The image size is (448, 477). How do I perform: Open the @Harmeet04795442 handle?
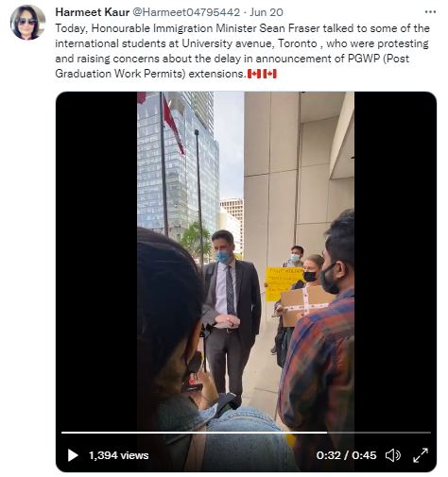pos(186,12)
